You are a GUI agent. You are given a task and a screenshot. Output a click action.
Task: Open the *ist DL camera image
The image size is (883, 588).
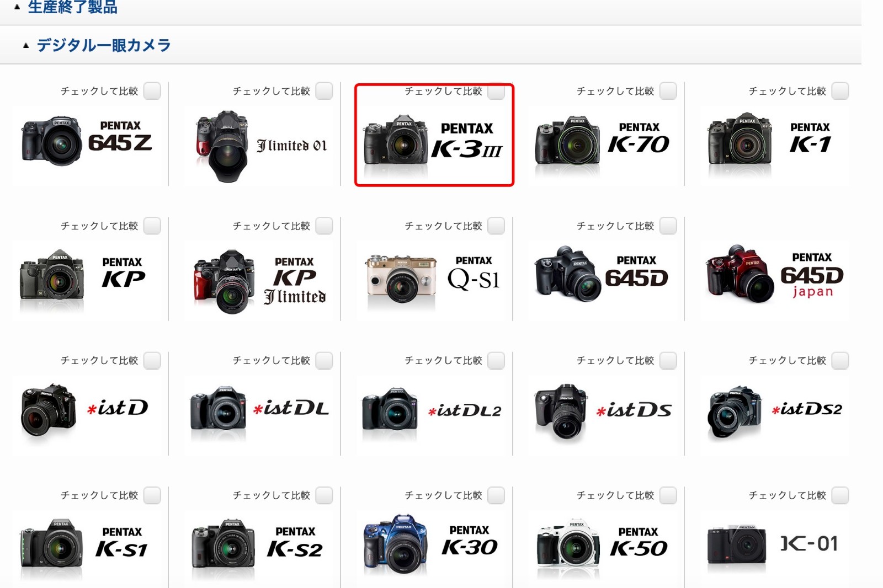pyautogui.click(x=219, y=408)
